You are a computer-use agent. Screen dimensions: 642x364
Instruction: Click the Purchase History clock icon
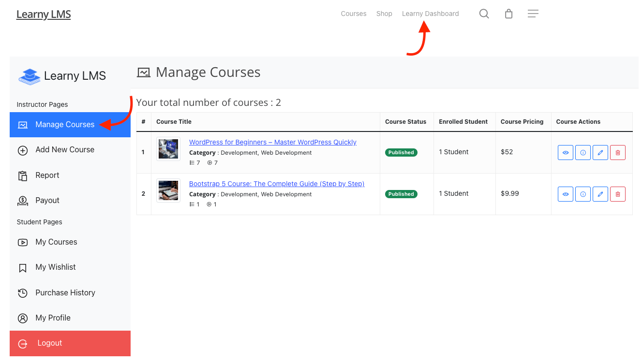23,293
